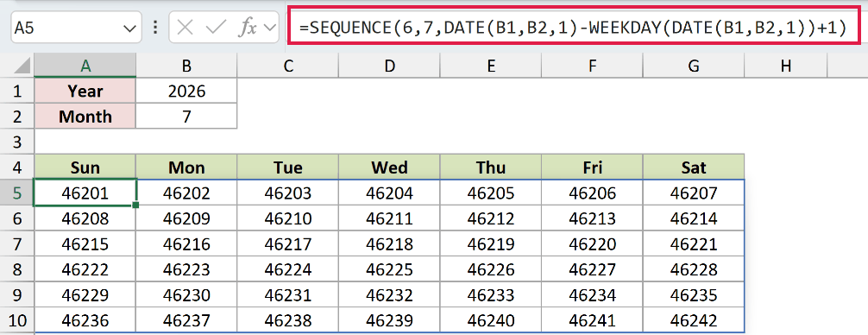868x335 pixels.
Task: Select row 8 header
Action: [x=16, y=269]
